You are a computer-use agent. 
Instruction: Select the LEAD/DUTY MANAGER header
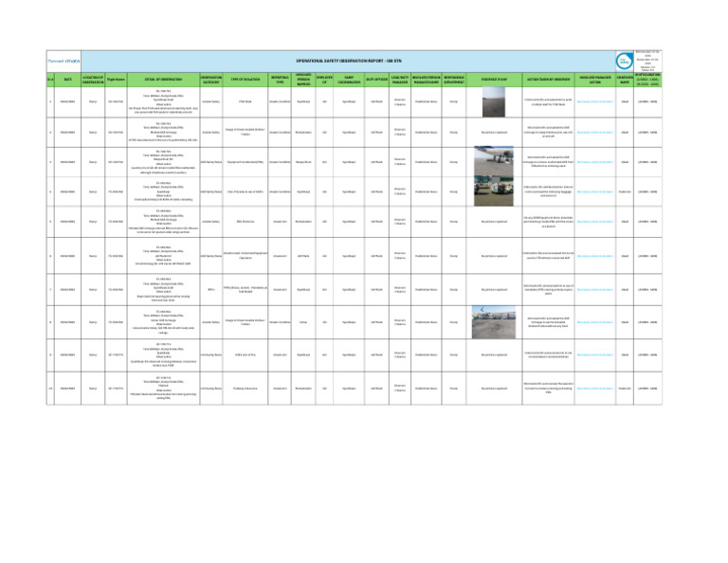tap(400, 80)
